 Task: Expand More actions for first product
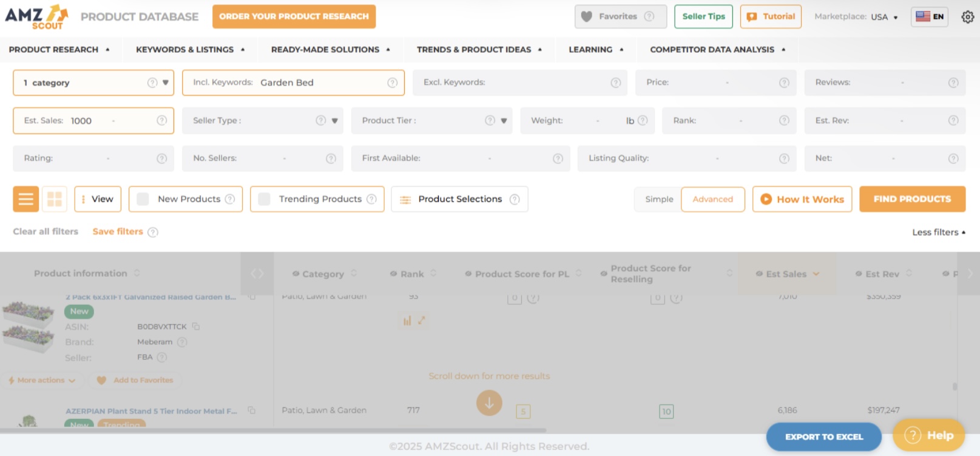(42, 380)
